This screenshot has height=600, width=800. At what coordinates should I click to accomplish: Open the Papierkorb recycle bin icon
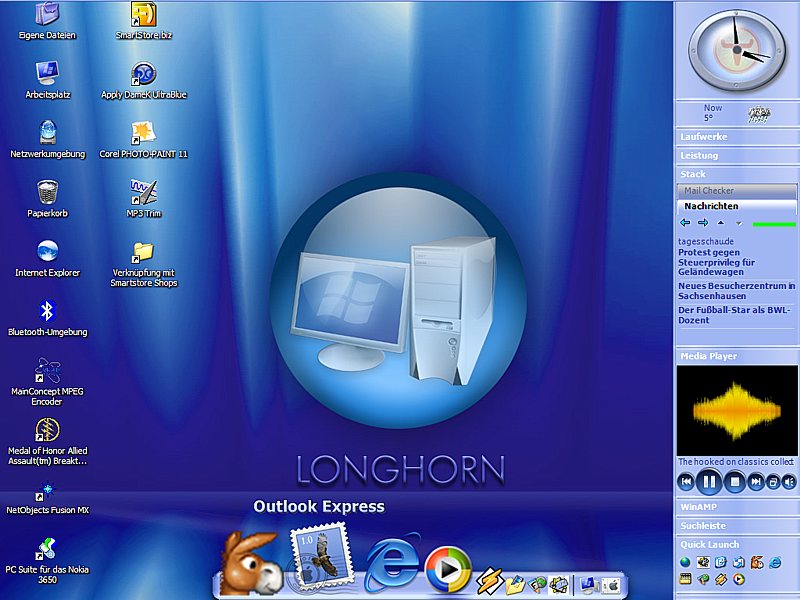click(47, 198)
